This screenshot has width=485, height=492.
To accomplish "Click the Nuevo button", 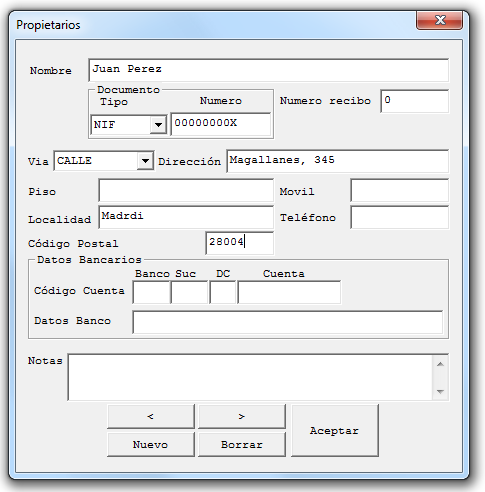I will click(x=151, y=444).
